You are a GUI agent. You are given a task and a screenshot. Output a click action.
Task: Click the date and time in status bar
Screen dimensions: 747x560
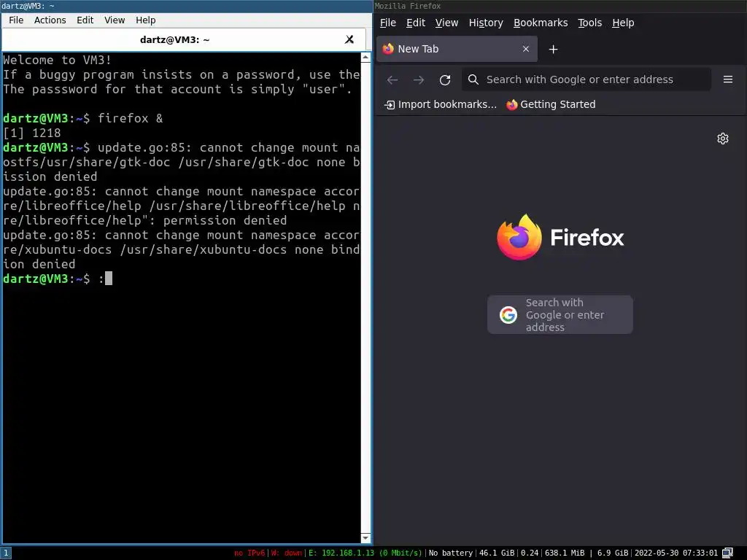click(676, 553)
